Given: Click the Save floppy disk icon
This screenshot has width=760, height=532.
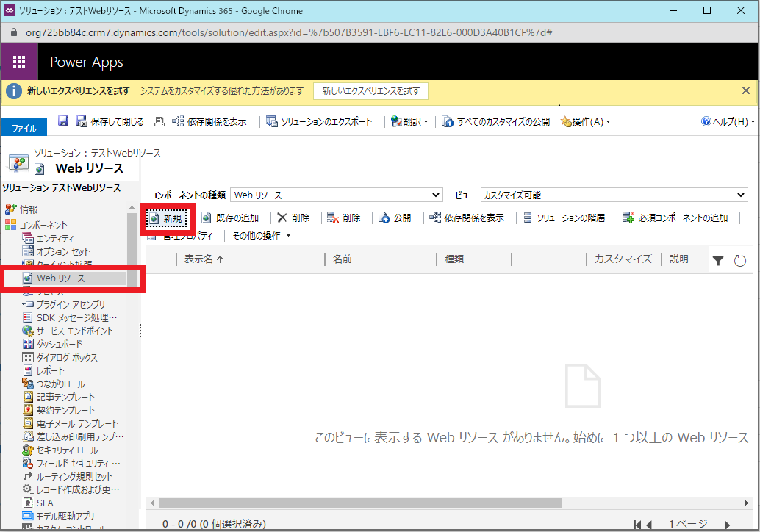Looking at the screenshot, I should pos(63,121).
